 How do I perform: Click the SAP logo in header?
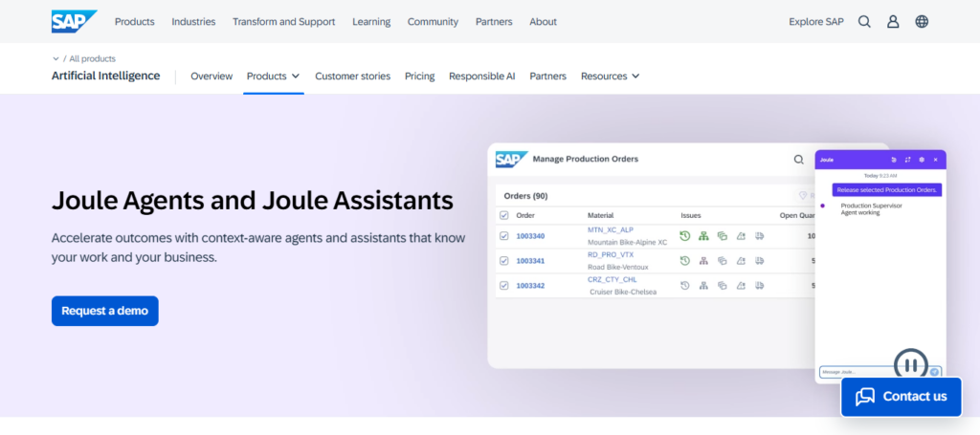pyautogui.click(x=74, y=21)
